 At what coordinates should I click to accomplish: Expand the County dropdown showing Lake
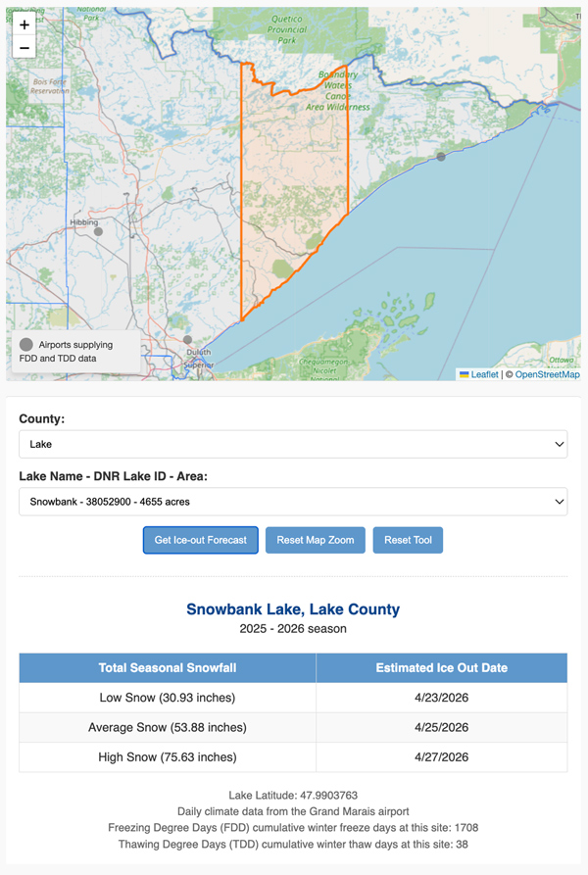[x=293, y=444]
